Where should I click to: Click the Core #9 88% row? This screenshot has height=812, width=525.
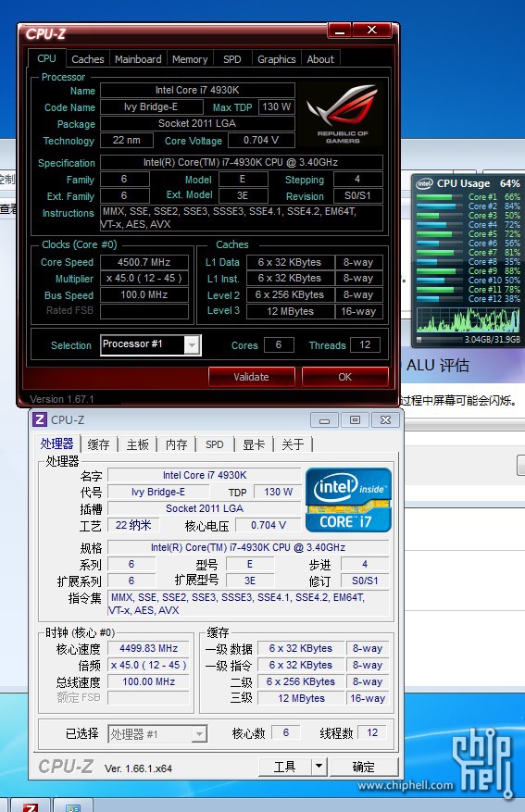(x=468, y=271)
